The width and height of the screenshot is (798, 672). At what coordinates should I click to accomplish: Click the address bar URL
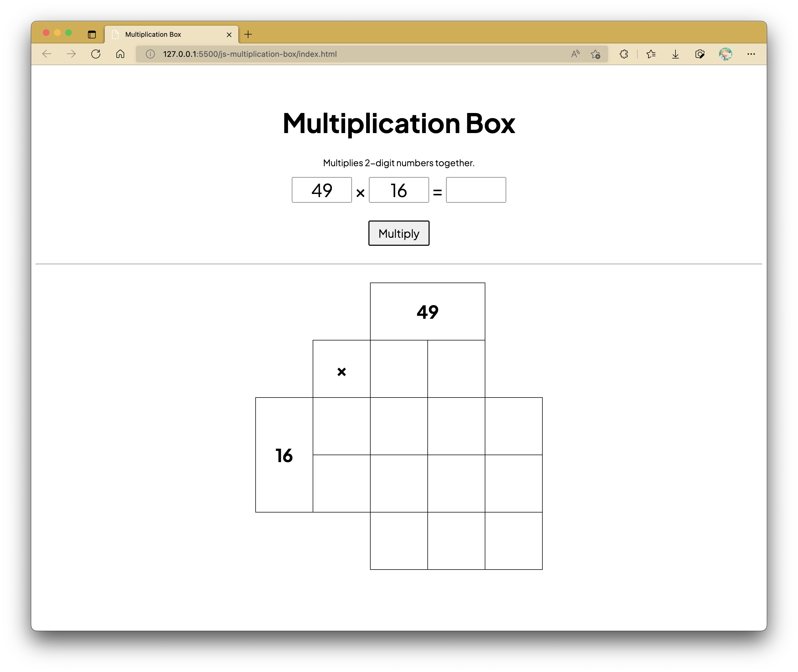click(x=249, y=54)
